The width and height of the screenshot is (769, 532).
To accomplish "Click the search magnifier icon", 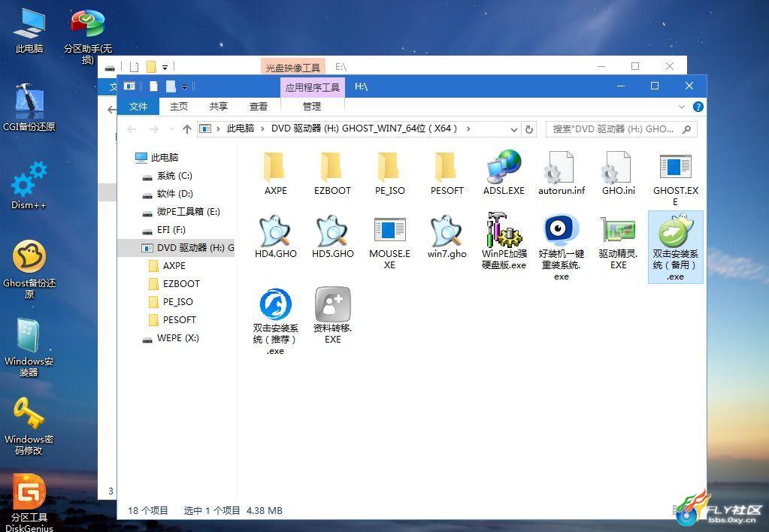I will pos(686,129).
